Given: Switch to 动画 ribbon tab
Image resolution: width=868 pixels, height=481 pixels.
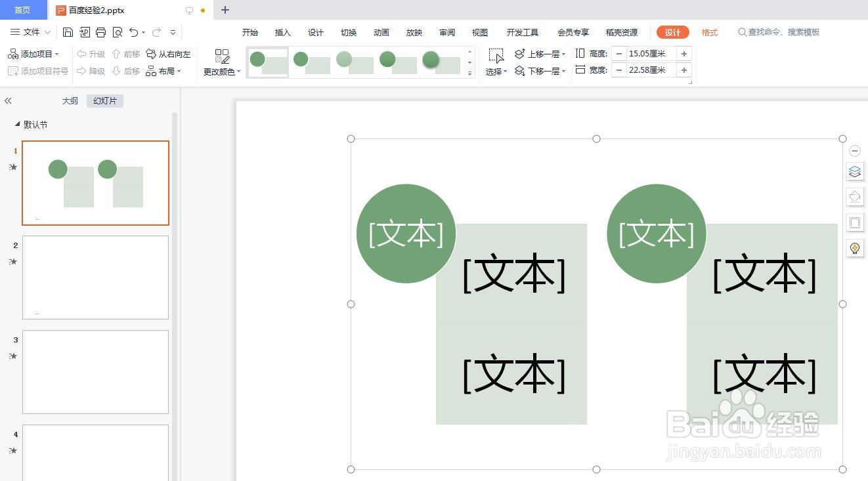Looking at the screenshot, I should 381,32.
